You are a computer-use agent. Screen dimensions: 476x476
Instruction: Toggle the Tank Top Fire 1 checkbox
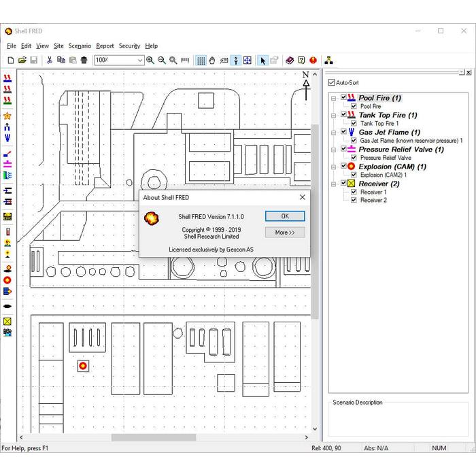(354, 124)
